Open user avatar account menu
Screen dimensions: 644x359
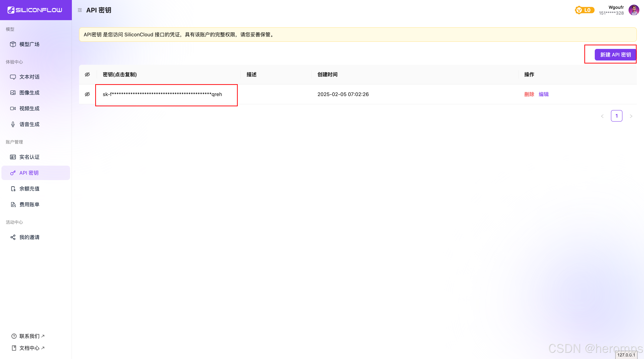click(x=634, y=10)
